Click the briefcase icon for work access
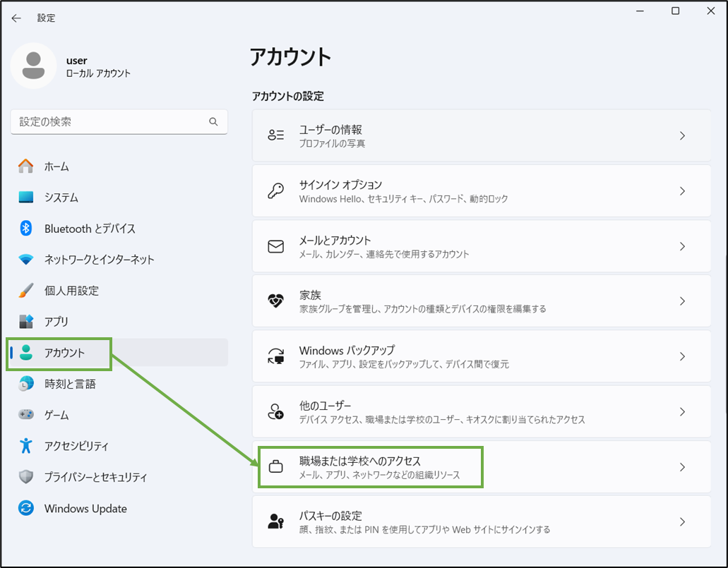This screenshot has width=728, height=568. click(x=276, y=466)
